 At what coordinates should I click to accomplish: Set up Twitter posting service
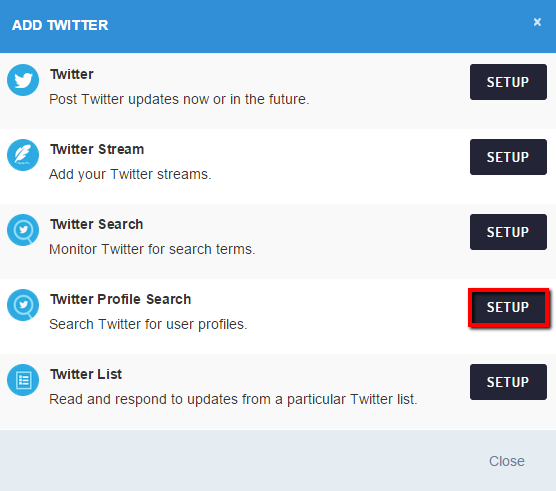(508, 82)
